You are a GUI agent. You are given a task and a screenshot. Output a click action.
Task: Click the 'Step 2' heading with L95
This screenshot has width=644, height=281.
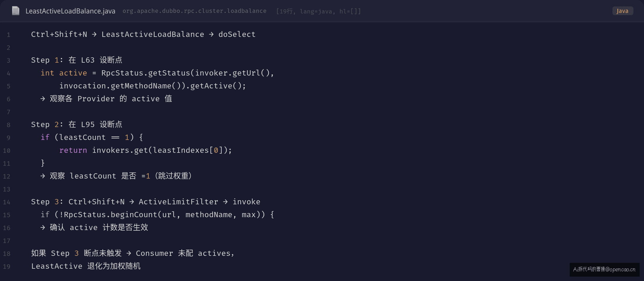click(x=77, y=124)
